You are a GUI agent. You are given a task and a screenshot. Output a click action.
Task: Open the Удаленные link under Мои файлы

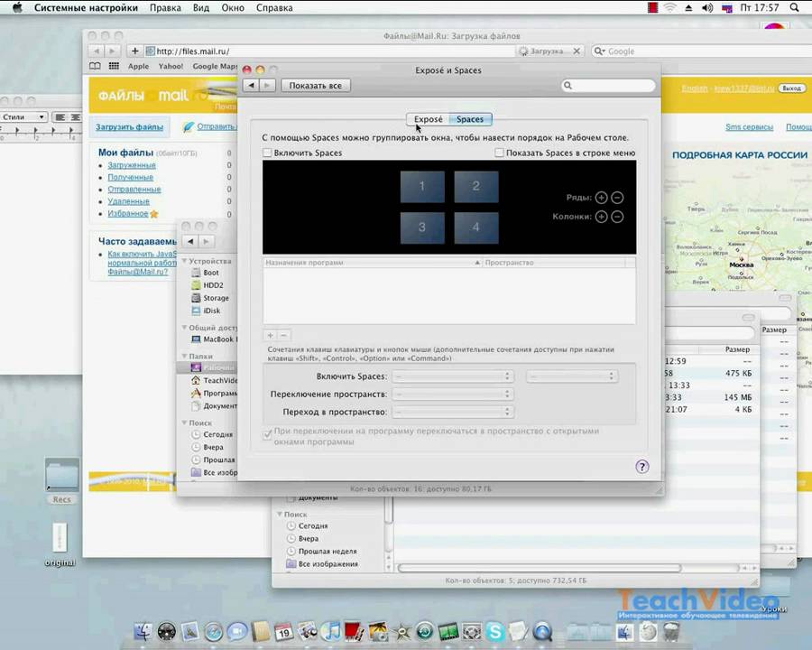click(128, 201)
